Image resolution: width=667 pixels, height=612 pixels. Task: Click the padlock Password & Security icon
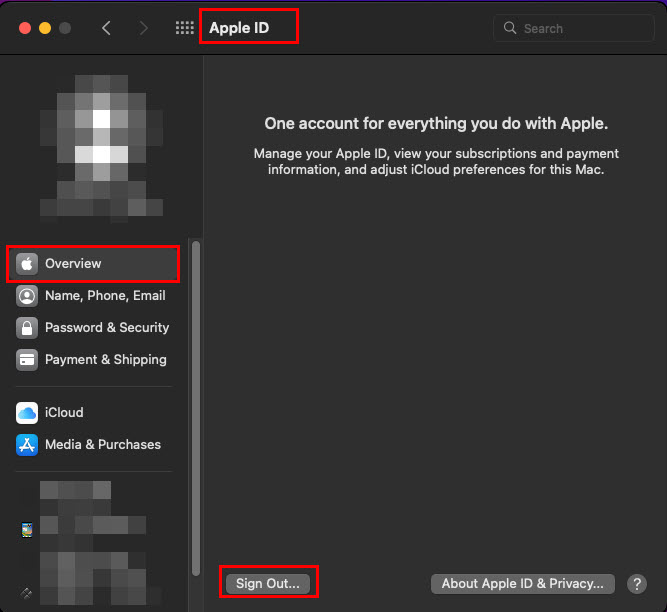point(27,328)
